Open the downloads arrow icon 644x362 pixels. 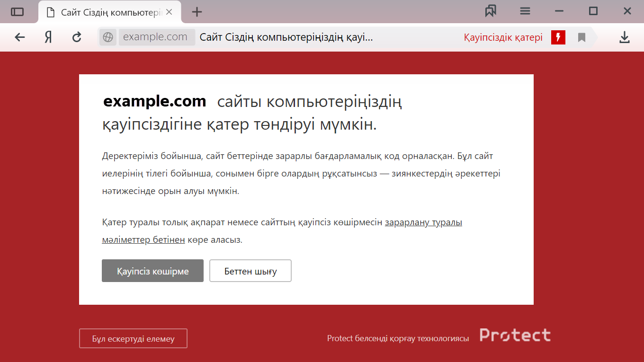pos(625,37)
